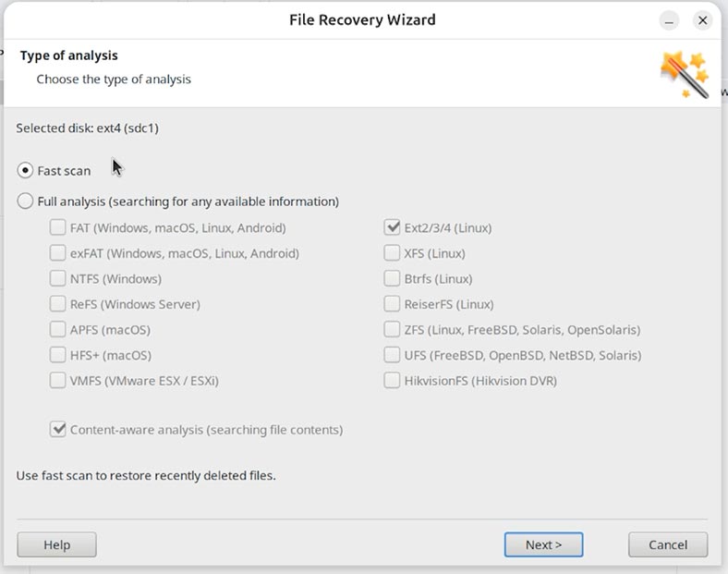Proceed with the Next > button
This screenshot has width=728, height=574.
543,544
